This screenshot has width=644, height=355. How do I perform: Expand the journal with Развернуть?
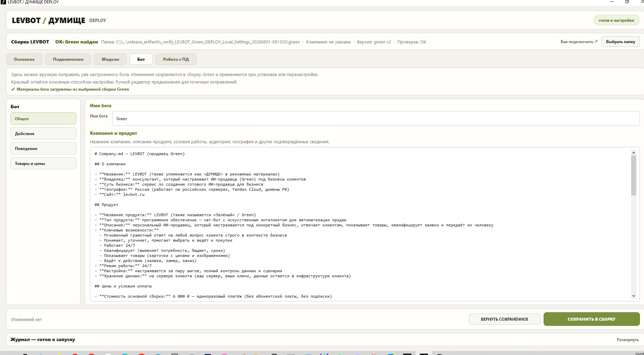click(628, 339)
